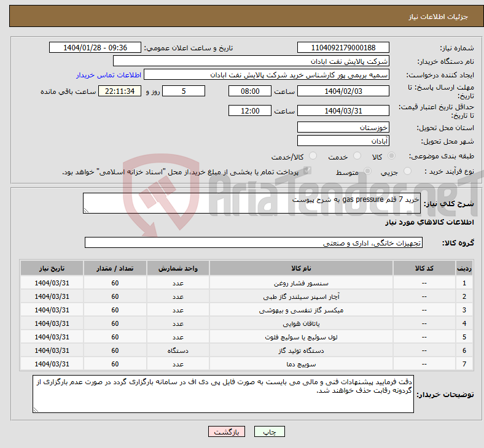Click the gas pressure general description textbox
Image resolution: width=484 pixels, height=448 pixels.
coord(252,203)
